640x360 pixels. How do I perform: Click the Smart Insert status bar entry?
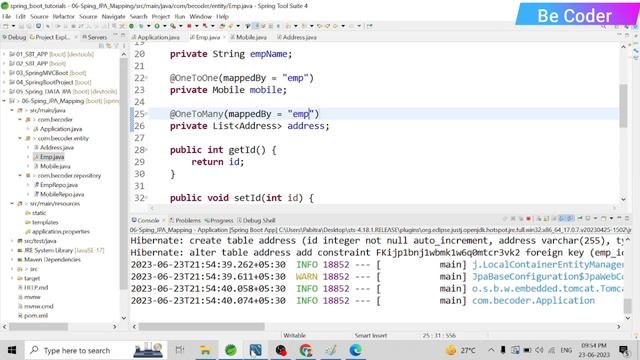(371, 336)
